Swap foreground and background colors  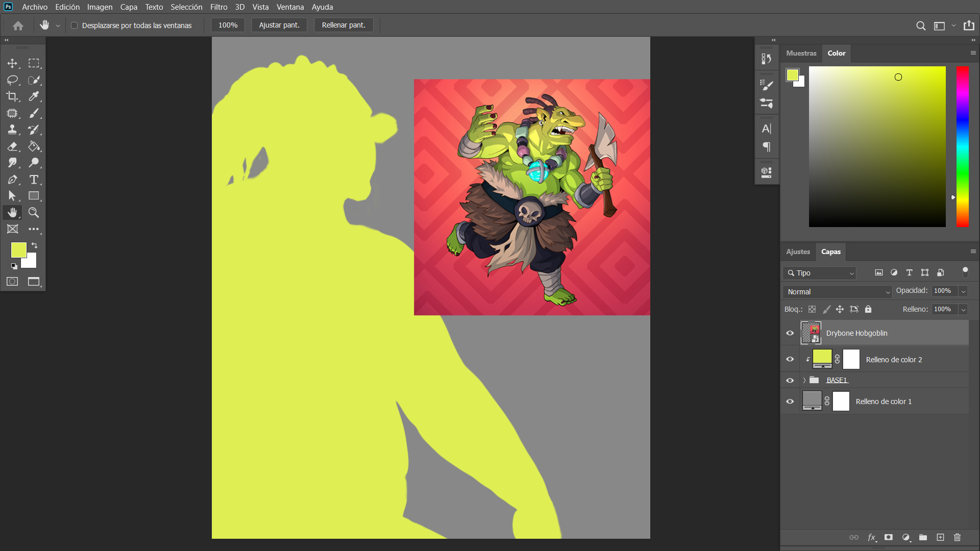[35, 245]
